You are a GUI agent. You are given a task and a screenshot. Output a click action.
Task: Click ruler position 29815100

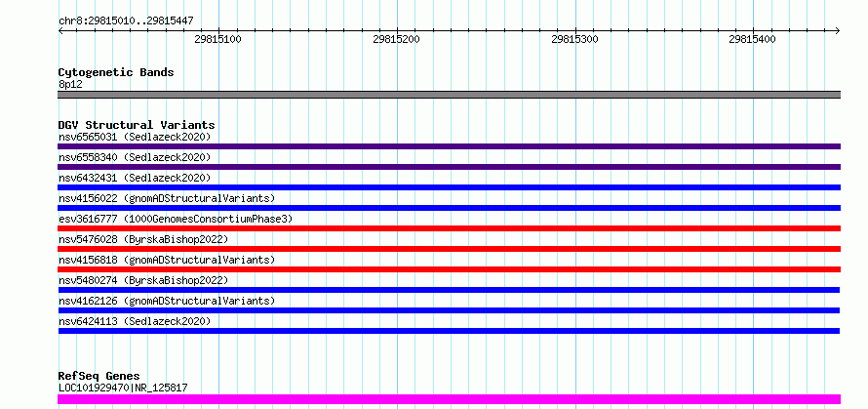(218, 39)
